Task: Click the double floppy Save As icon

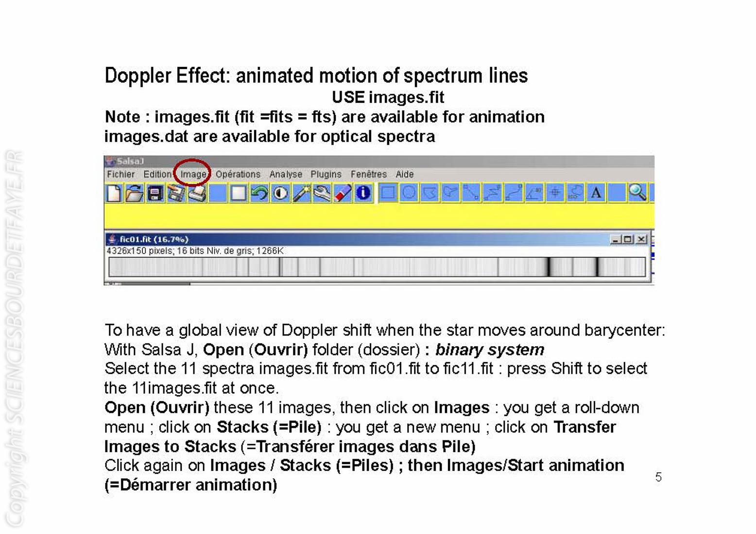Action: click(x=176, y=193)
